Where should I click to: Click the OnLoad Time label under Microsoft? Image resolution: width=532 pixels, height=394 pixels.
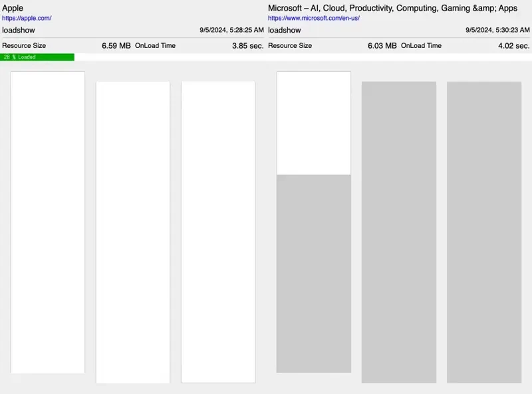tap(421, 45)
